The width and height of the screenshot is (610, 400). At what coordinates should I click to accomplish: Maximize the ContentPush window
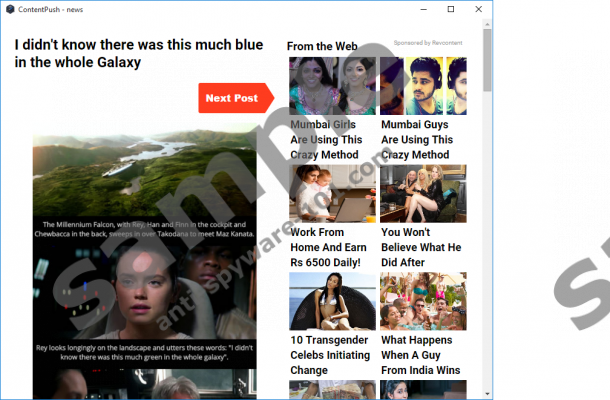click(x=451, y=9)
